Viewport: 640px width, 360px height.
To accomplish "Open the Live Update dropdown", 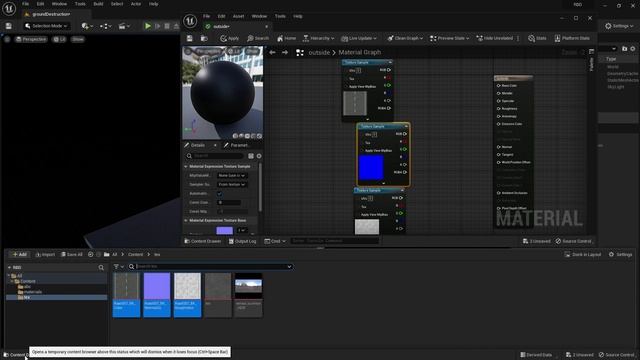I will click(359, 38).
